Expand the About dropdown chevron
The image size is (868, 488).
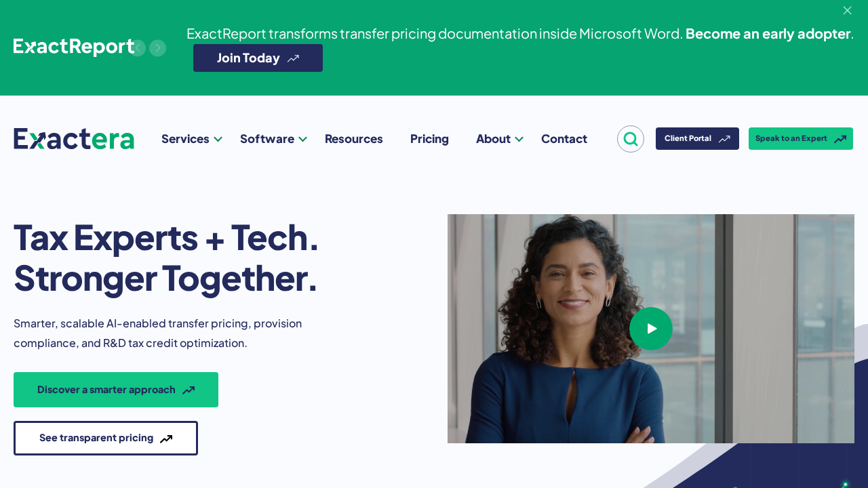point(519,139)
